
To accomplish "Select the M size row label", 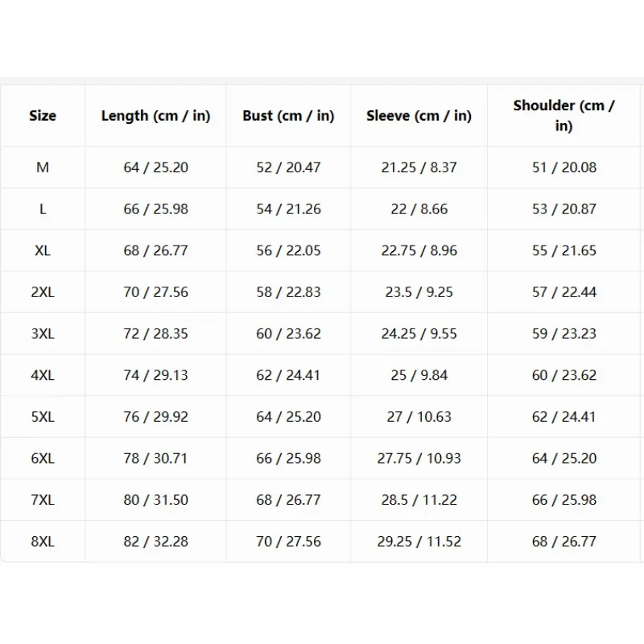I will tap(43, 167).
